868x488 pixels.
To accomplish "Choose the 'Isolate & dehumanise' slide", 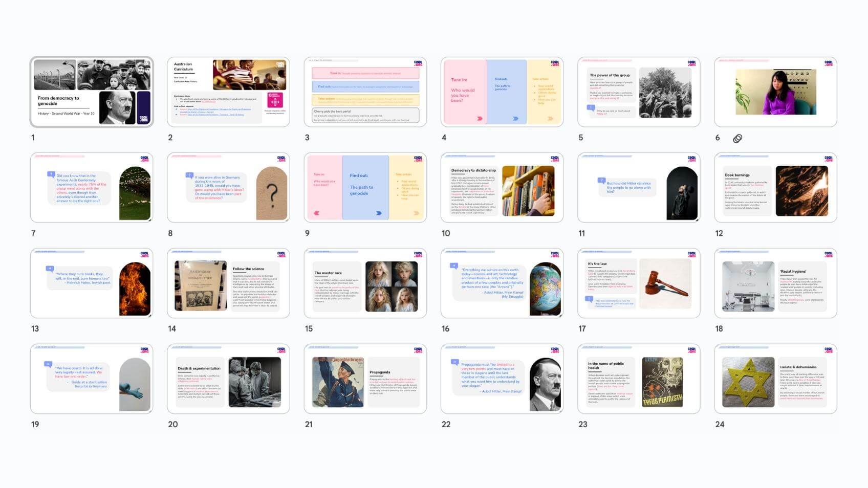I will tap(775, 379).
